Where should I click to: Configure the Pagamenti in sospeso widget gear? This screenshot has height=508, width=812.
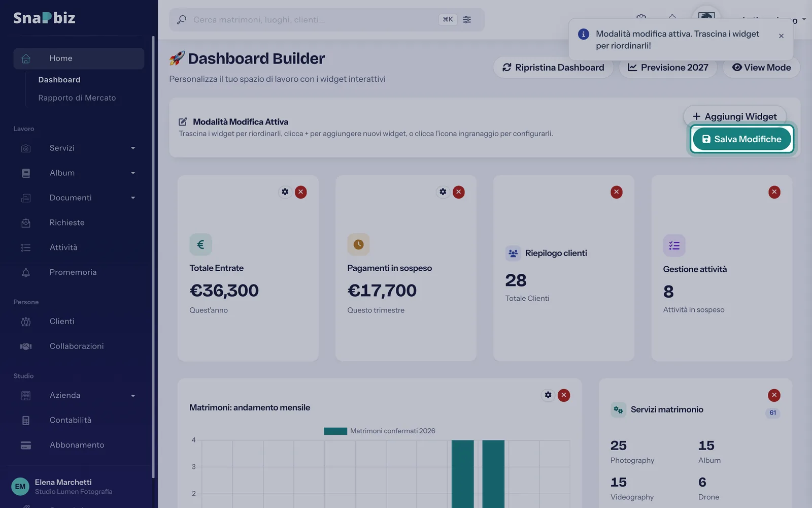click(x=443, y=192)
